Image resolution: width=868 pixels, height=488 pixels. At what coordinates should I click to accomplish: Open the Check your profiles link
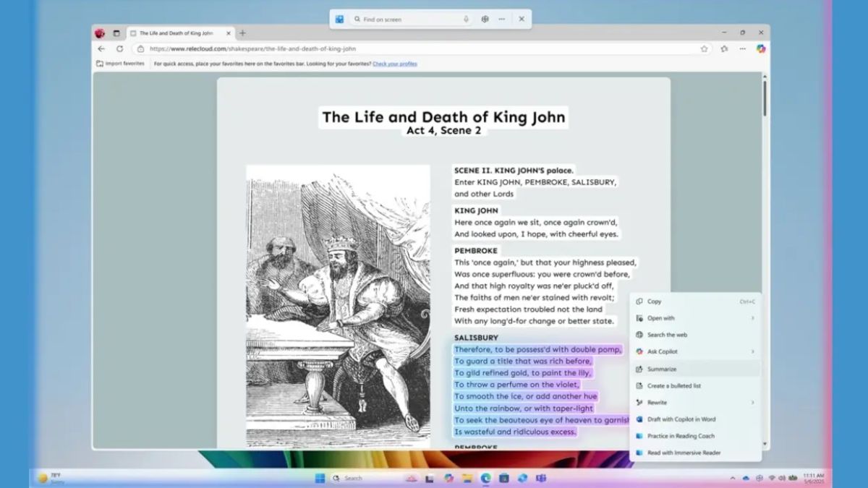click(x=395, y=64)
